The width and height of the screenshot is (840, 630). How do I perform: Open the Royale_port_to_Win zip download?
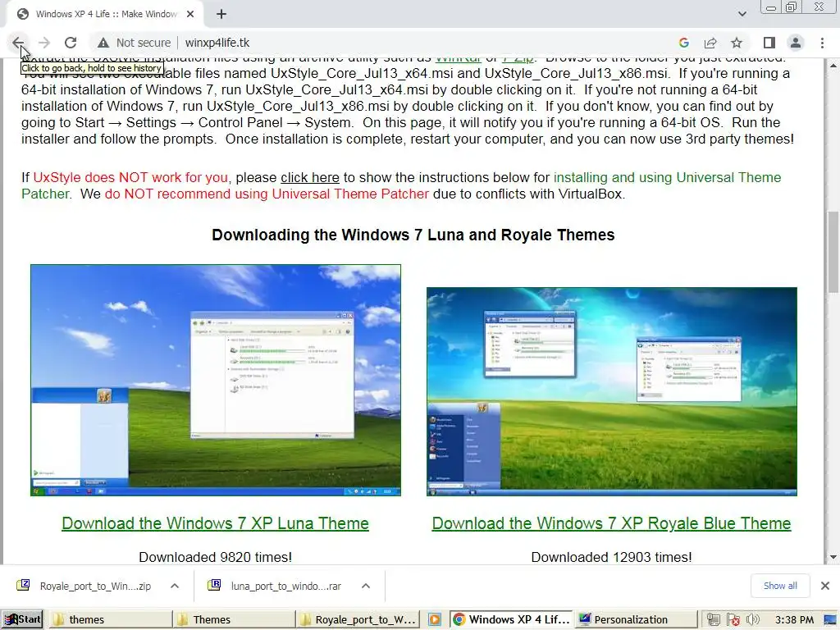(x=95, y=586)
